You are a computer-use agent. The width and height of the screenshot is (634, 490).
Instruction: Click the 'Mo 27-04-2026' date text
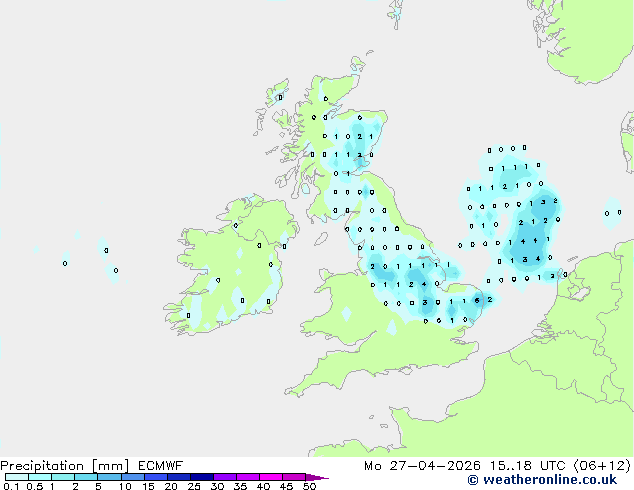422,466
